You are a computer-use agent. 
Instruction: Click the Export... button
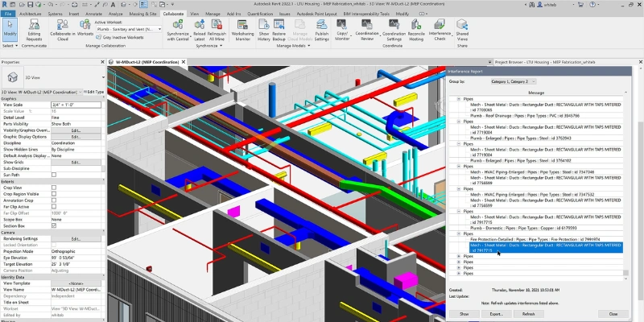496,314
